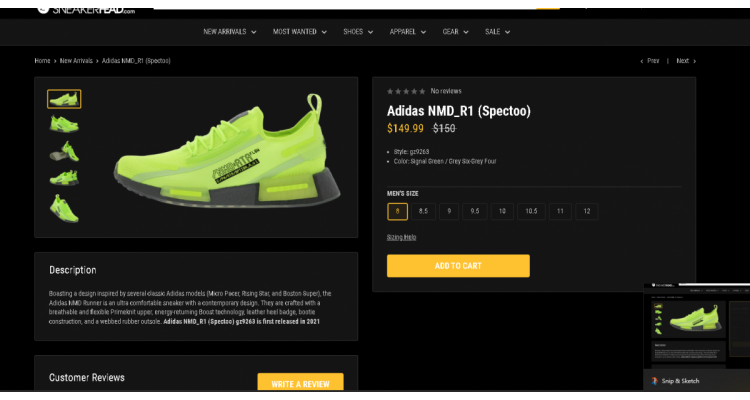This screenshot has height=400, width=750.
Task: Click the Adidas NMD_R1 (Spectoo) breadcrumb
Action: (136, 61)
